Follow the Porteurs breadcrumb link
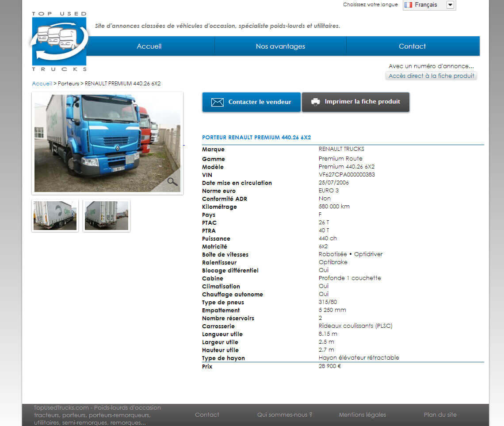The width and height of the screenshot is (504, 426). [69, 84]
